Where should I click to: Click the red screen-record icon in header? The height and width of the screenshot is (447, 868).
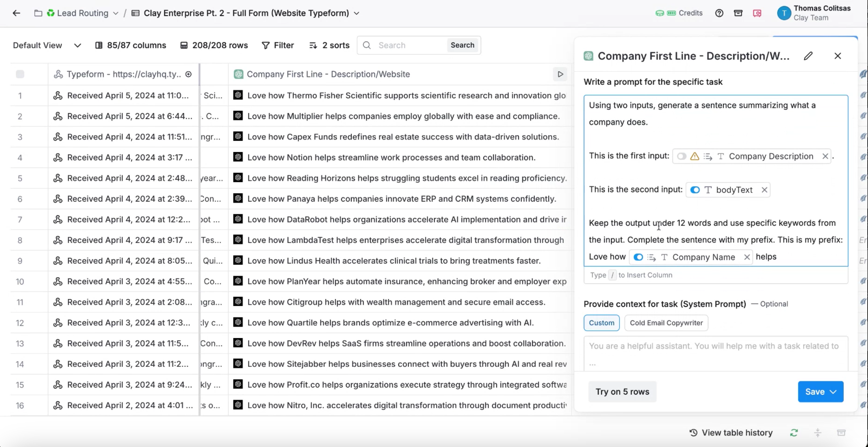click(x=757, y=13)
